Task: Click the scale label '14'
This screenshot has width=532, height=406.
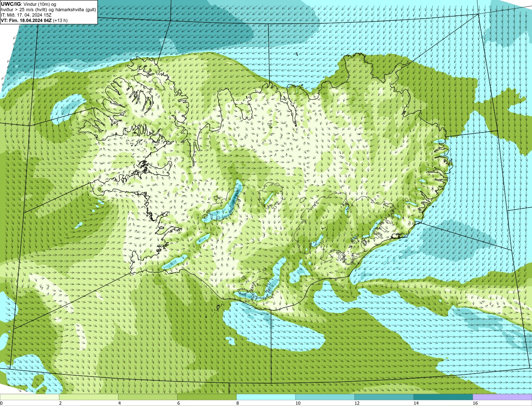Action: pos(416,403)
